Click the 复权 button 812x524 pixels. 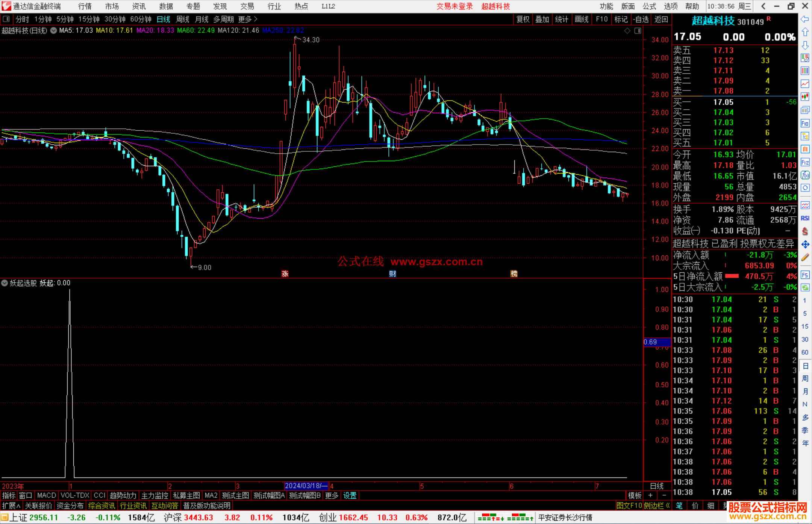[x=523, y=19]
